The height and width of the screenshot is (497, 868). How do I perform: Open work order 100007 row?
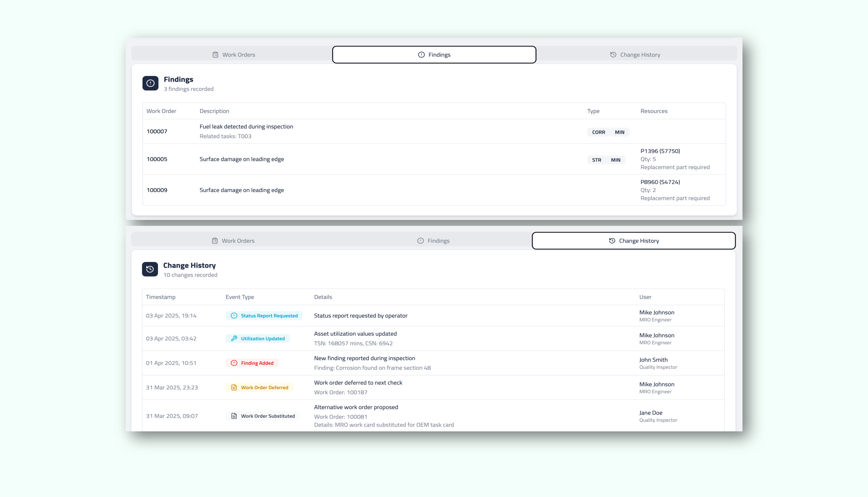click(x=157, y=131)
